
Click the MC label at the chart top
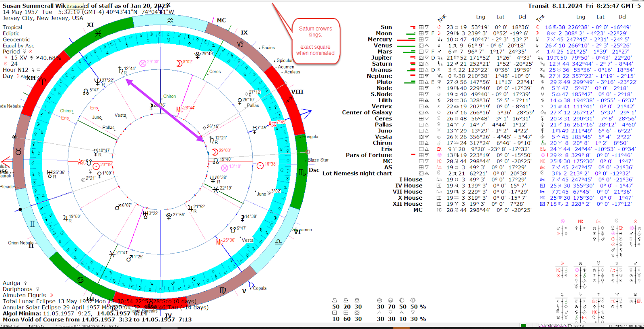tap(221, 20)
